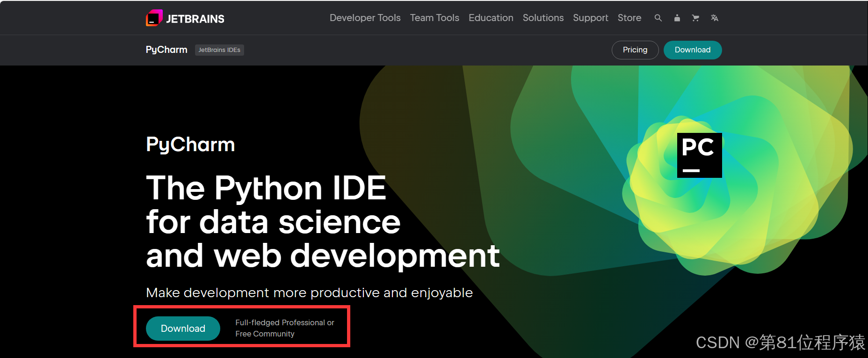This screenshot has height=358, width=868.
Task: Open the Support menu
Action: (590, 18)
